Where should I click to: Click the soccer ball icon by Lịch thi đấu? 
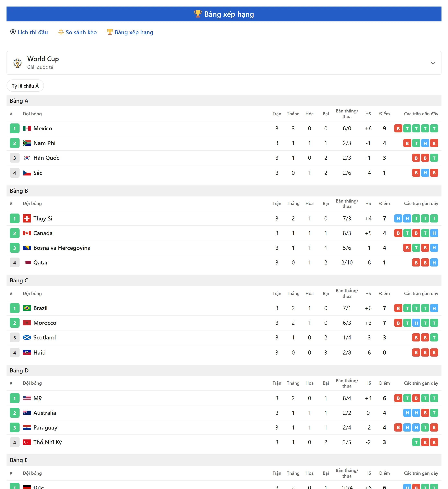click(x=13, y=32)
